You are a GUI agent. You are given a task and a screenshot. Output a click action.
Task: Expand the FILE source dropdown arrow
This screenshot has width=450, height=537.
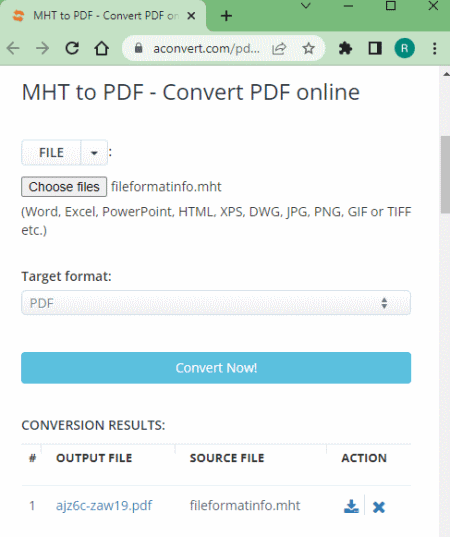click(94, 153)
